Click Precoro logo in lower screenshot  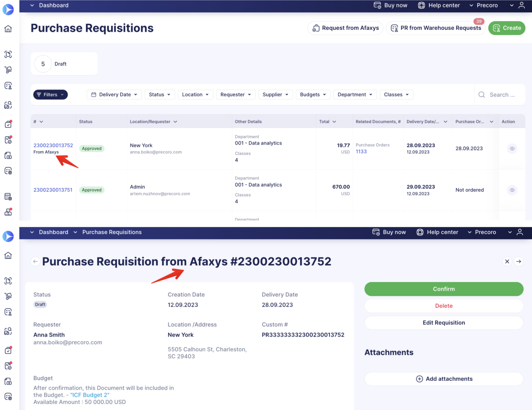point(8,236)
